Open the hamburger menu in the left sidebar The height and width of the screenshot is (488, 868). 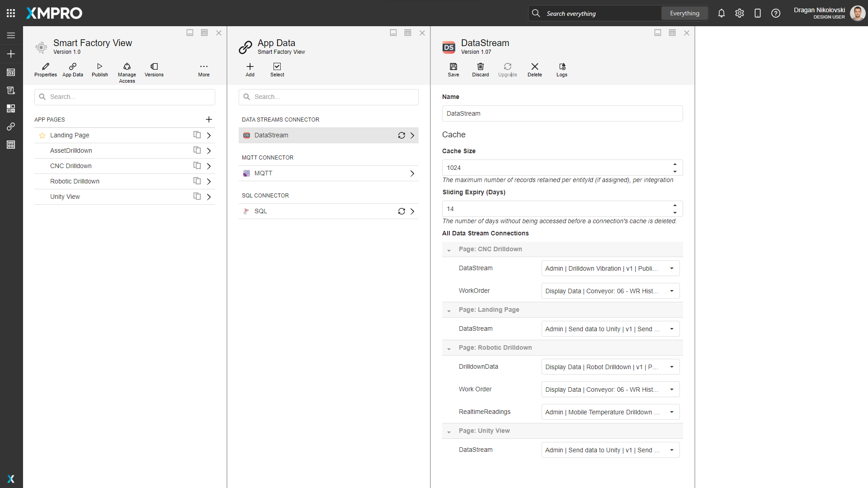pos(11,35)
